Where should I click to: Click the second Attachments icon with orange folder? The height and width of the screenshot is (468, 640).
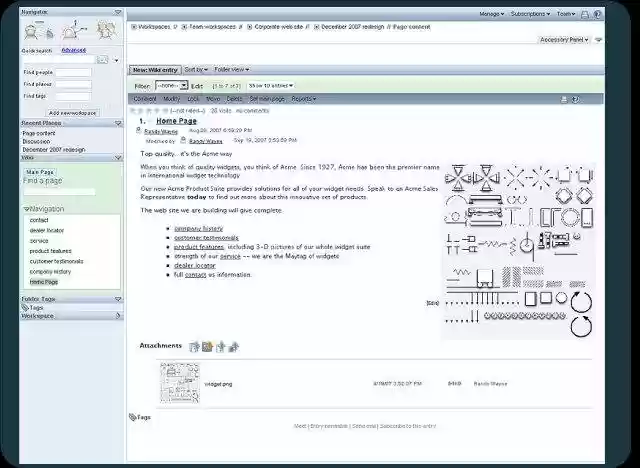[207, 346]
